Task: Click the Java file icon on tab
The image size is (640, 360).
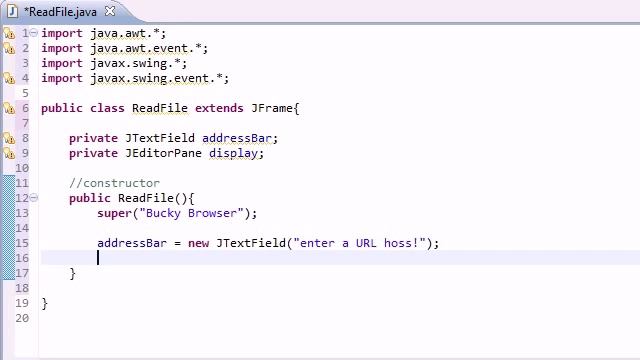Action: [13, 11]
